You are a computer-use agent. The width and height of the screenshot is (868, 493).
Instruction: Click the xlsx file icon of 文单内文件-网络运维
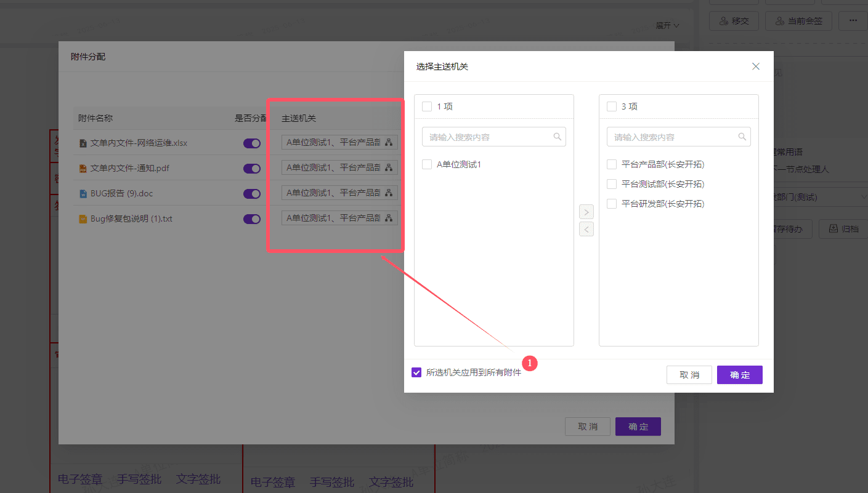[x=83, y=143]
